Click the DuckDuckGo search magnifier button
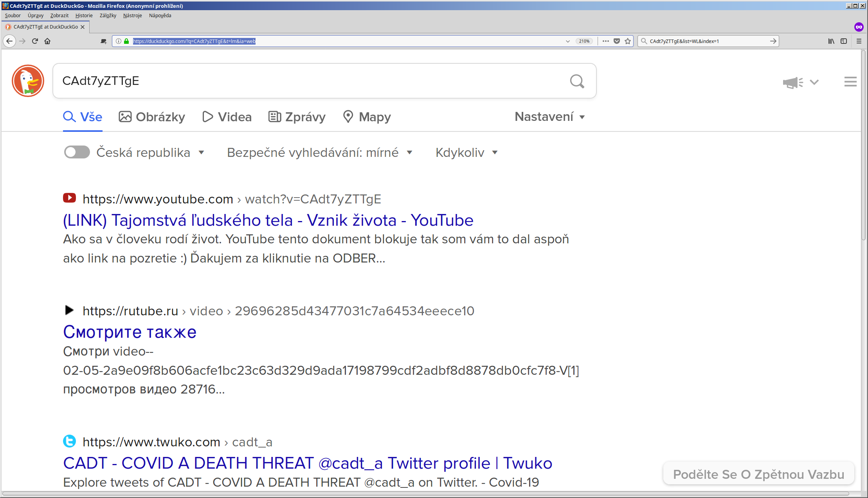 [577, 81]
